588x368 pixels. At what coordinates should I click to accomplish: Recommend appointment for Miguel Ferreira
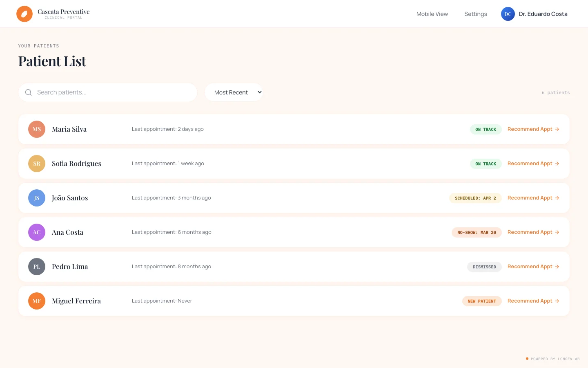(x=533, y=301)
